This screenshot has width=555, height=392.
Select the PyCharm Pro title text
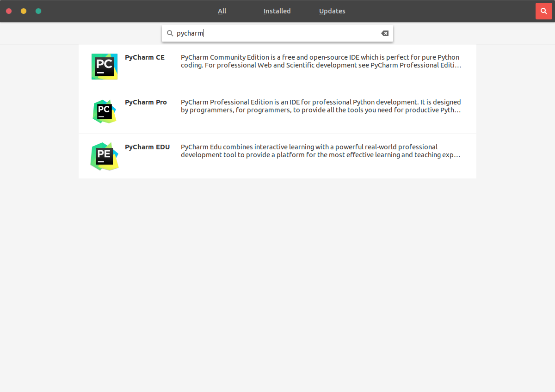146,102
